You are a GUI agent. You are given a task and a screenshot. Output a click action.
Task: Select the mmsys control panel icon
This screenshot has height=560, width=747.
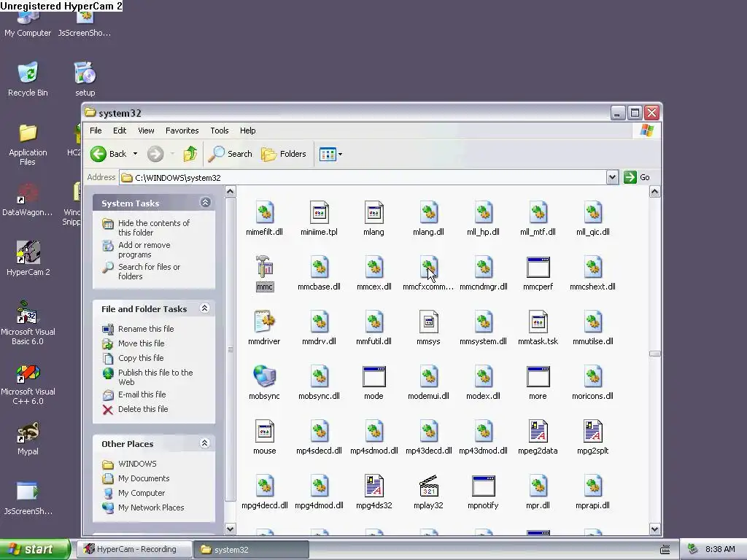click(x=428, y=322)
